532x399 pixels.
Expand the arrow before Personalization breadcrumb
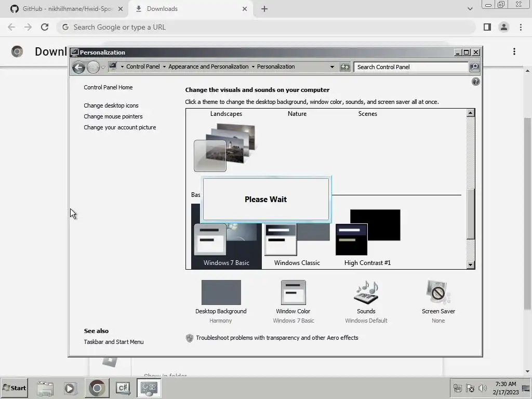(x=253, y=67)
